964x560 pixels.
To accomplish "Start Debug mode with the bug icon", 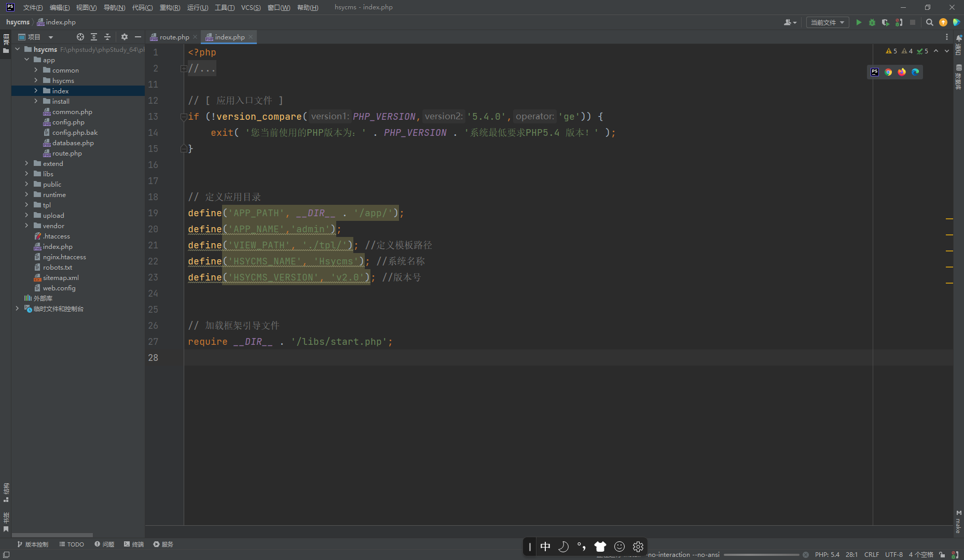I will [872, 22].
